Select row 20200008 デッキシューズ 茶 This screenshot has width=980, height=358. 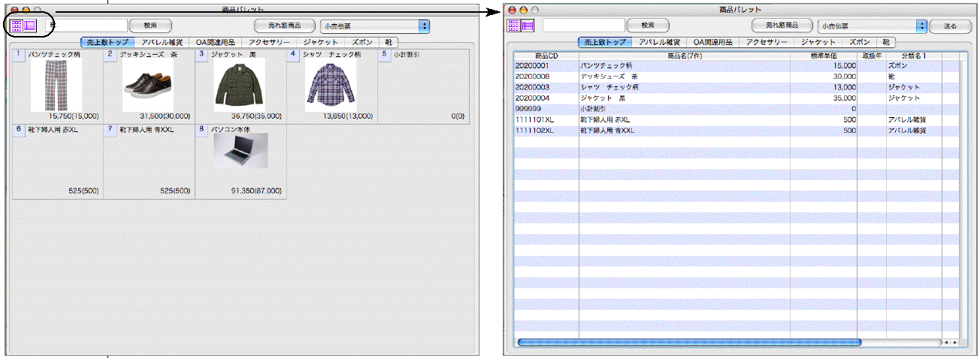coord(737,77)
